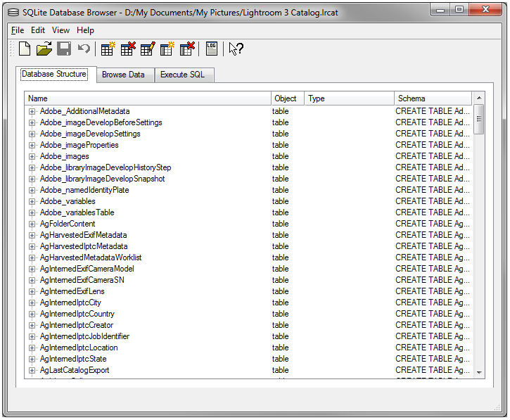Expand the Adobe_imageProperties table node
Screen dimensions: 510x420
pyautogui.click(x=32, y=145)
